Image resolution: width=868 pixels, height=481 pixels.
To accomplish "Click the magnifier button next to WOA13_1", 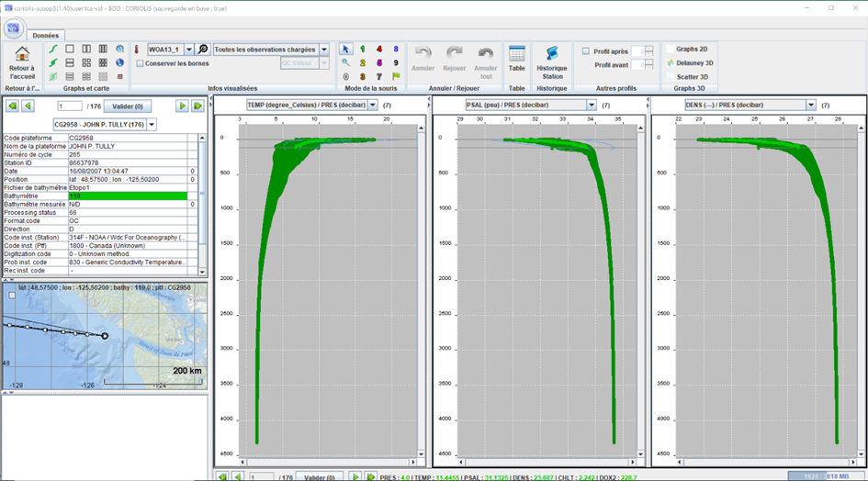I will click(x=203, y=50).
